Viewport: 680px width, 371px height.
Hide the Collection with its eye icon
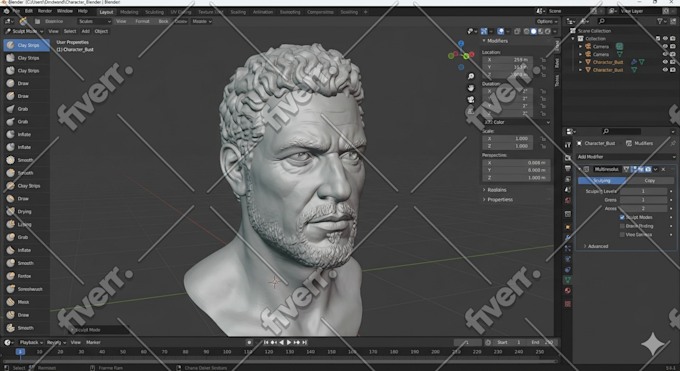pyautogui.click(x=665, y=39)
